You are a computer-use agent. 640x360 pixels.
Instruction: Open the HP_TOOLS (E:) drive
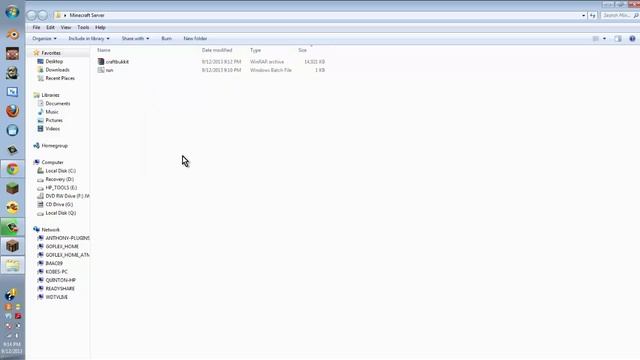[61, 188]
